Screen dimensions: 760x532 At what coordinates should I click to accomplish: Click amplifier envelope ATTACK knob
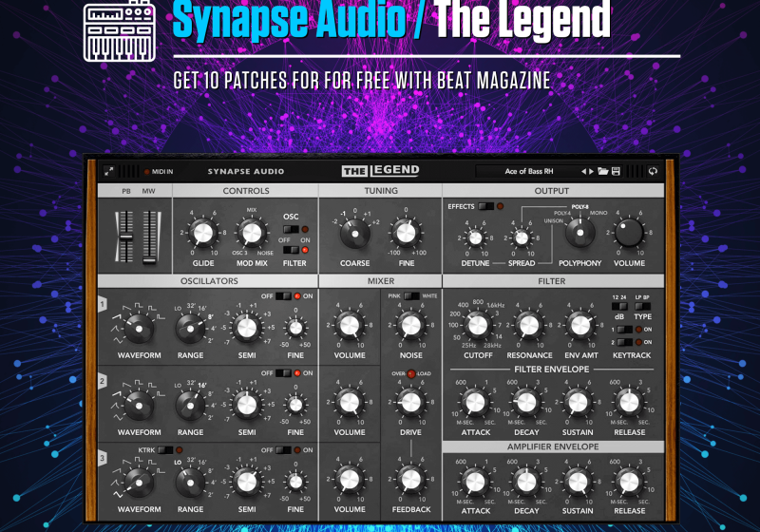pyautogui.click(x=476, y=482)
